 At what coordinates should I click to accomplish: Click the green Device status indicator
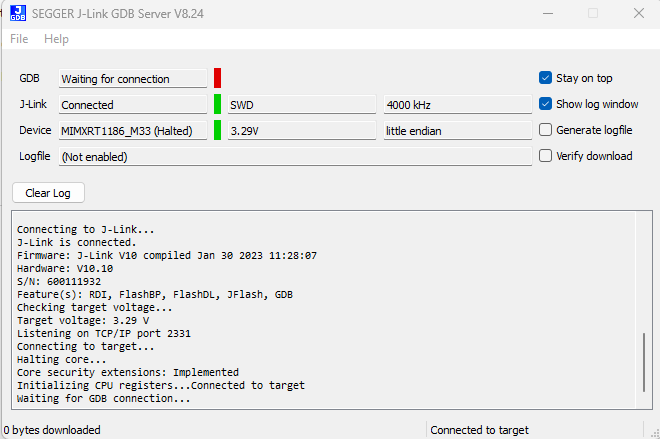click(x=217, y=130)
